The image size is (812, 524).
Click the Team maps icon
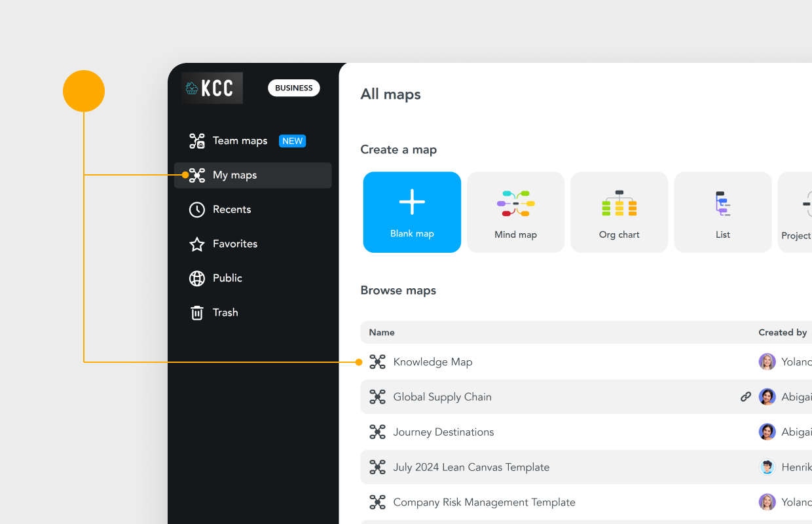(x=197, y=141)
